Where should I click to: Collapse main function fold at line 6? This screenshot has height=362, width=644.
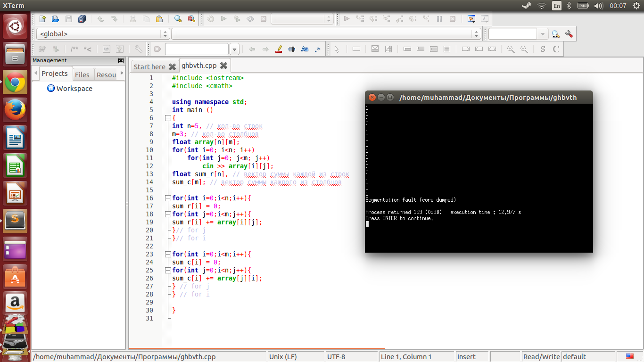click(x=168, y=118)
